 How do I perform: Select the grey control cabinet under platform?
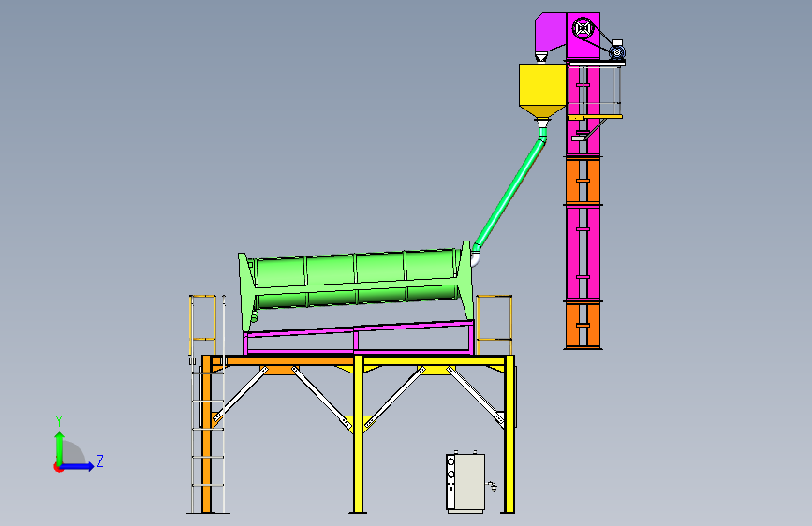(465, 483)
